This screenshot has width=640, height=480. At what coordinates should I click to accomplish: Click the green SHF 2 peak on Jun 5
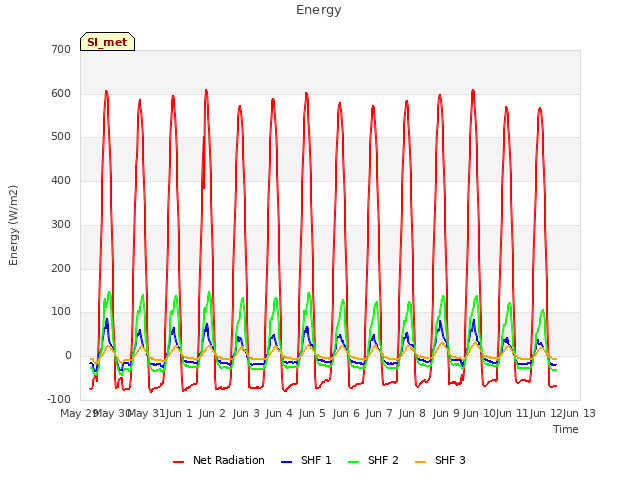click(x=309, y=293)
